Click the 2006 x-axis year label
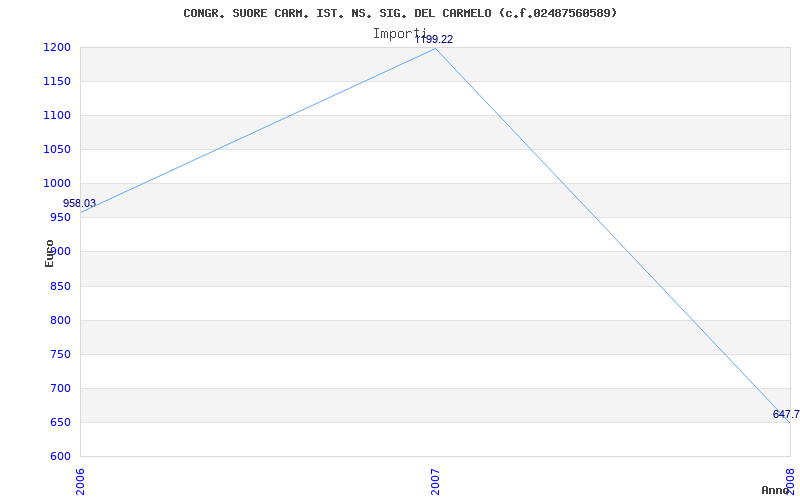Screen dimensions: 800x500 [x=81, y=482]
